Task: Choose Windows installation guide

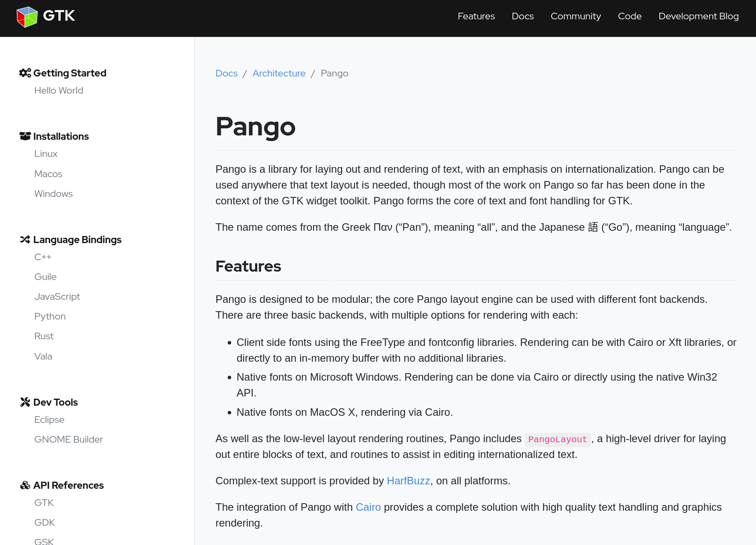Action: (x=53, y=194)
